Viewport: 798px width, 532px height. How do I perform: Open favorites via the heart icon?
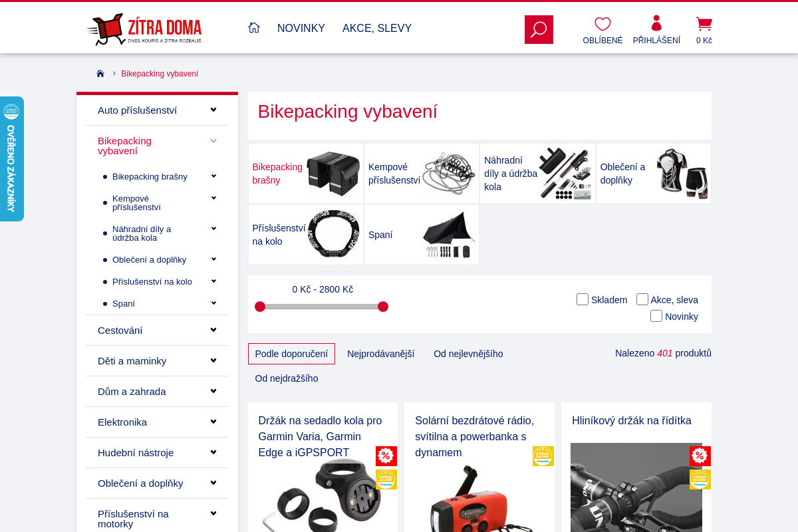tap(602, 24)
